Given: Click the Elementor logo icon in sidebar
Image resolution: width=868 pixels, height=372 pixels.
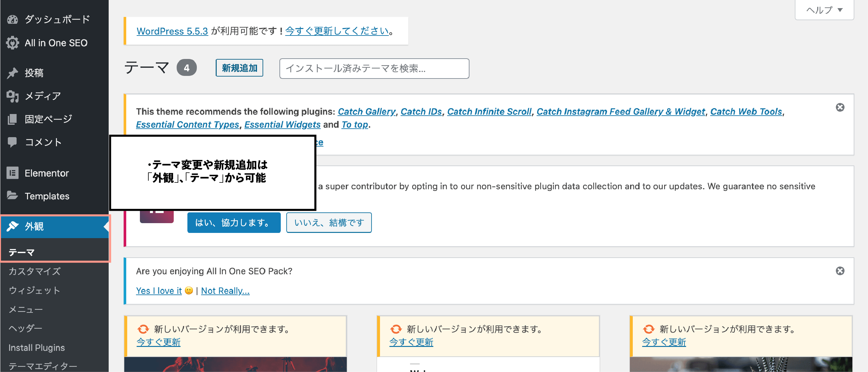Looking at the screenshot, I should [12, 173].
